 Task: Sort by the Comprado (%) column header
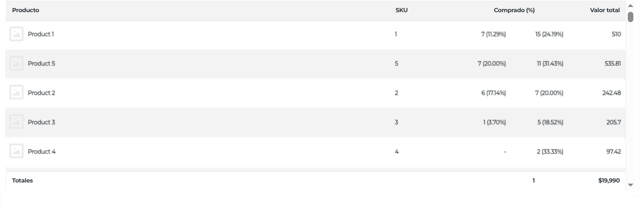click(x=514, y=10)
